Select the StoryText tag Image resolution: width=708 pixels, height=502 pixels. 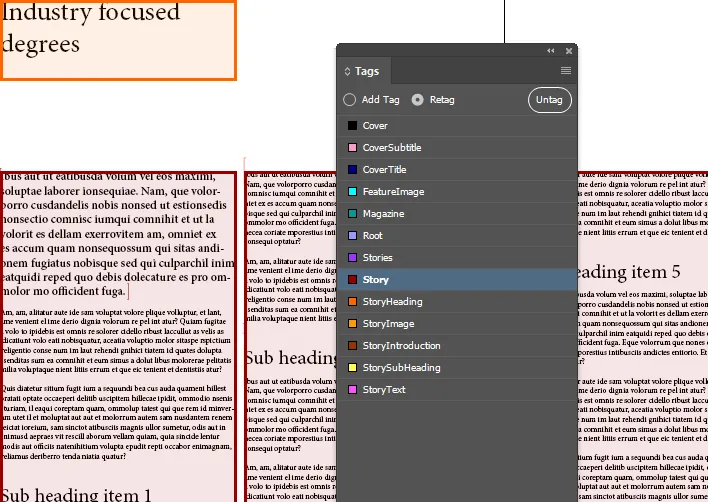click(x=457, y=389)
